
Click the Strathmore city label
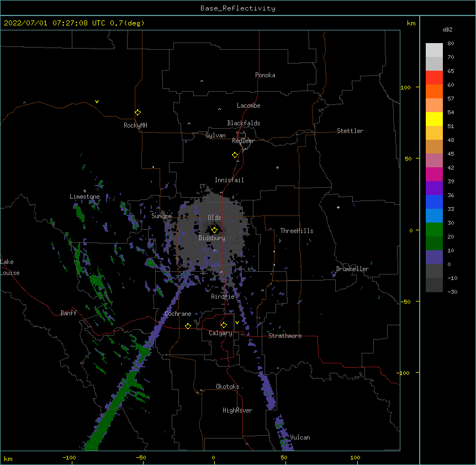coord(285,336)
